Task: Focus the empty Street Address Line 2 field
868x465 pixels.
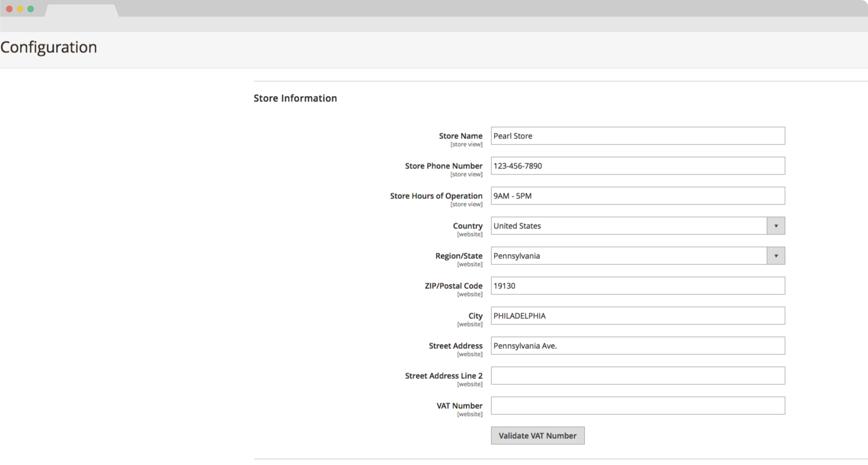Action: [x=638, y=376]
